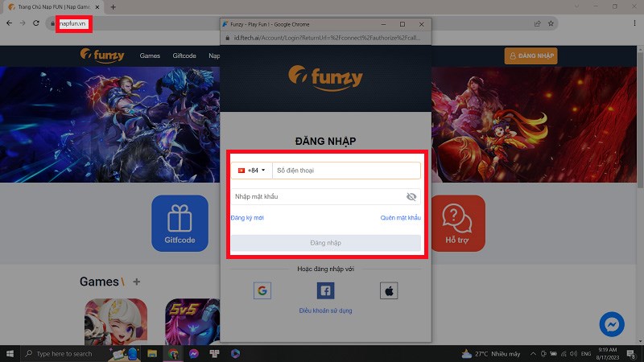Sign in with the Apple icon

(389, 290)
